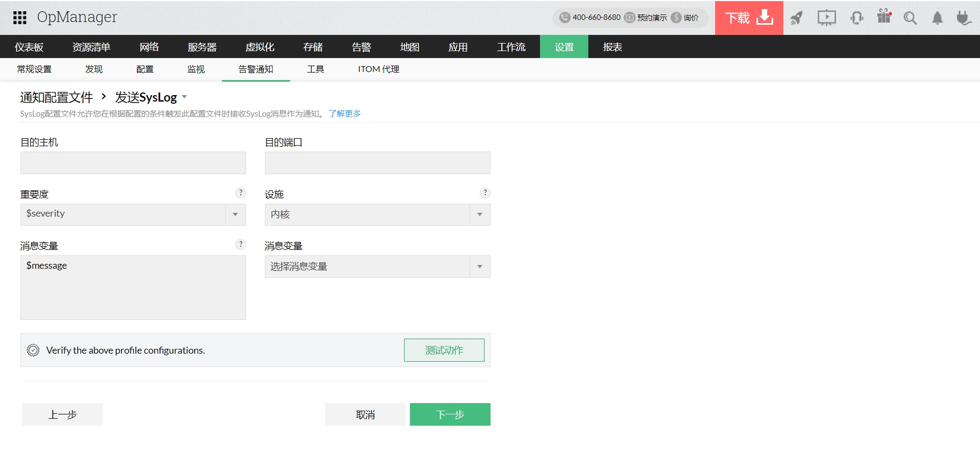Open the 服务器 menu

pyautogui.click(x=202, y=47)
